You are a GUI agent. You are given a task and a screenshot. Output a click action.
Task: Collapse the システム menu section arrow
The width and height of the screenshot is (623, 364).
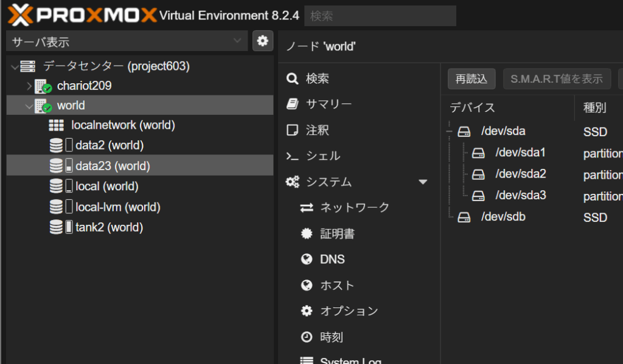coord(423,182)
